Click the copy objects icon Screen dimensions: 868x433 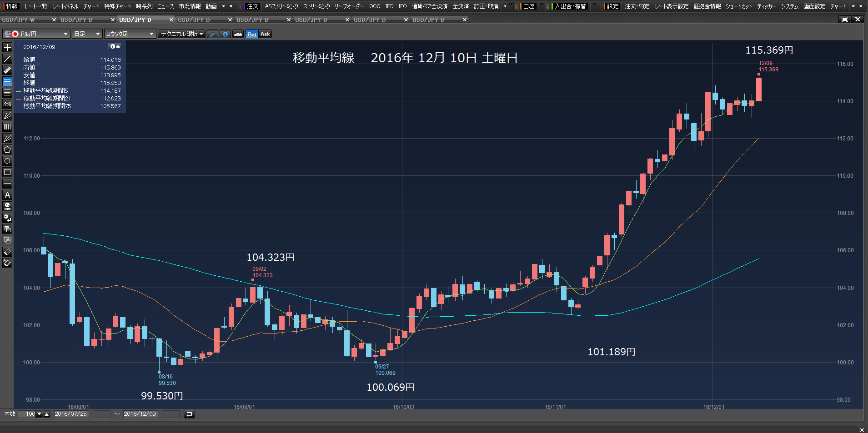tap(7, 229)
